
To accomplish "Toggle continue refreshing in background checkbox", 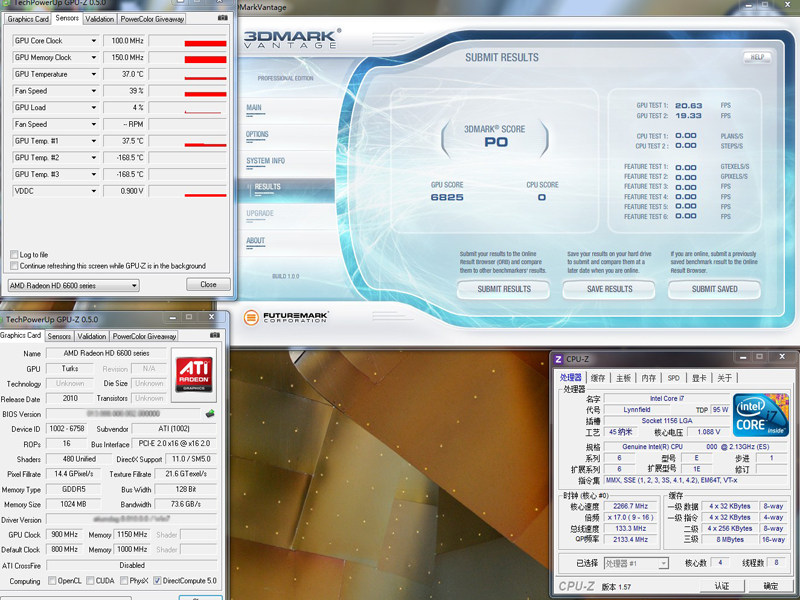I will [14, 266].
